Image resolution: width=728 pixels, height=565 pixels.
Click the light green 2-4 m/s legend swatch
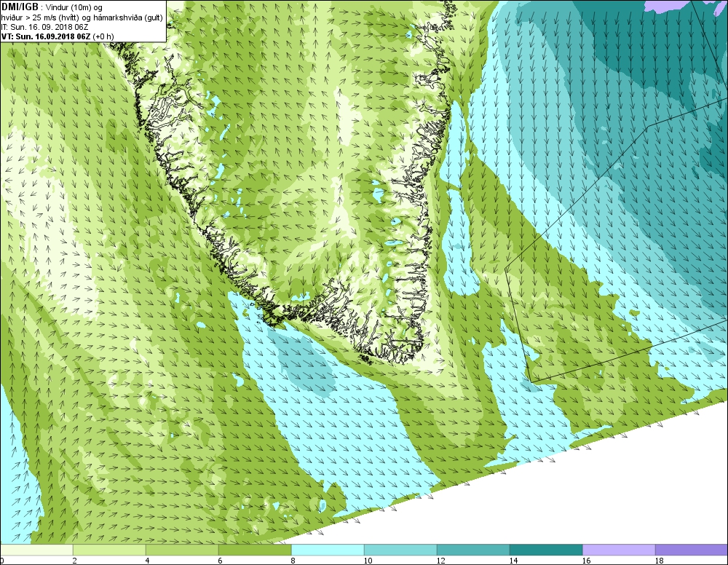(109, 550)
